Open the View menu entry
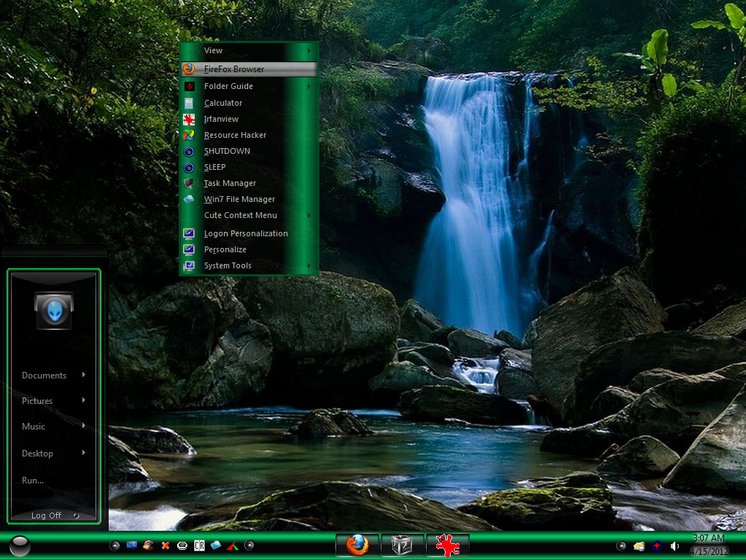Viewport: 746px width, 560px height. coord(249,50)
